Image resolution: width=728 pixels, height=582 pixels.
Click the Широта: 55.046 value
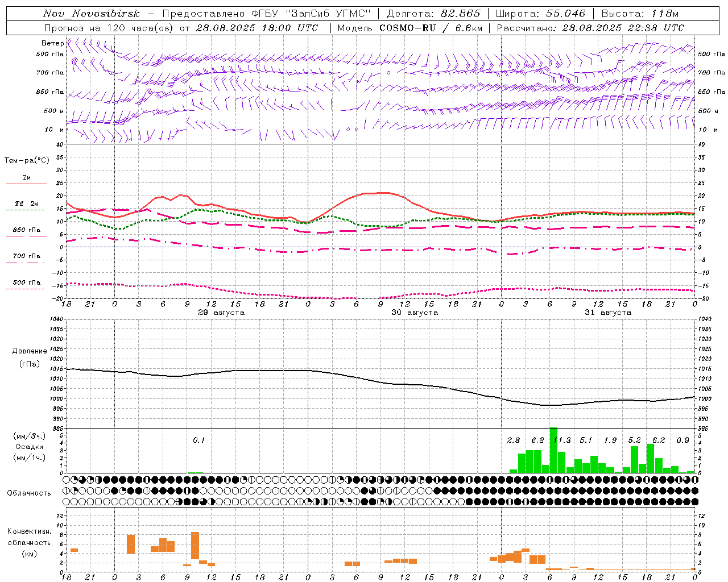coord(540,14)
